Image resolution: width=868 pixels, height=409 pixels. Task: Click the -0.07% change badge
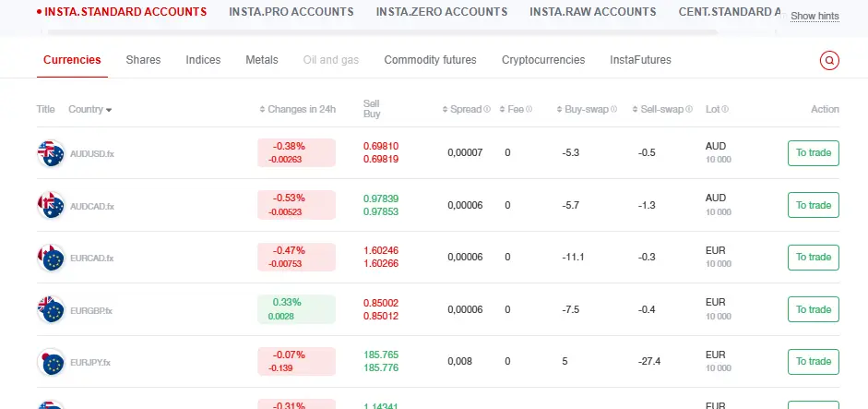click(x=297, y=361)
